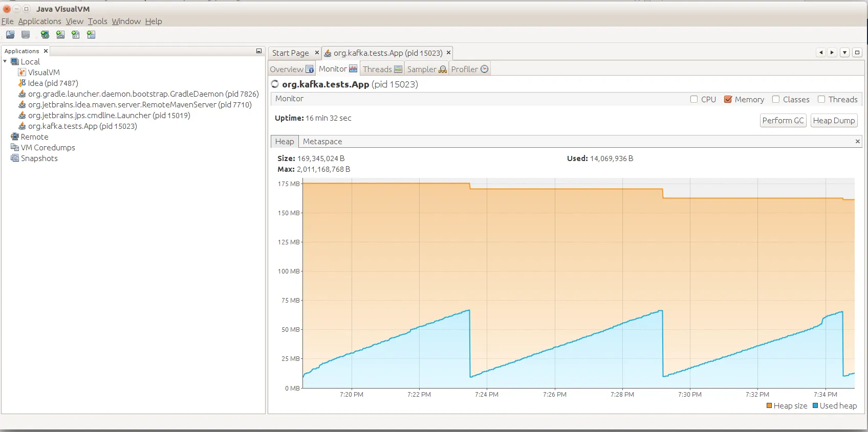Click the Remote hosts node icon
The width and height of the screenshot is (868, 432).
pos(15,137)
